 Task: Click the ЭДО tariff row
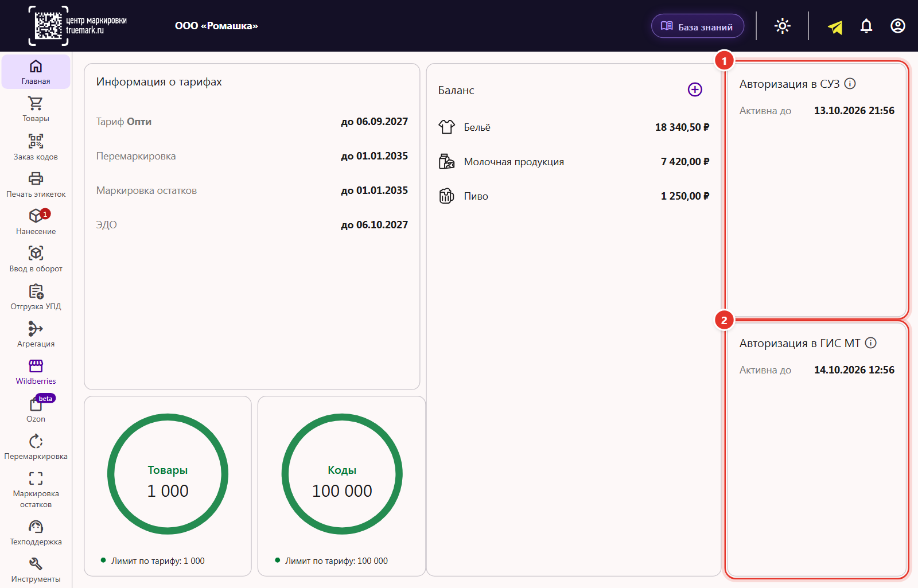click(x=252, y=225)
